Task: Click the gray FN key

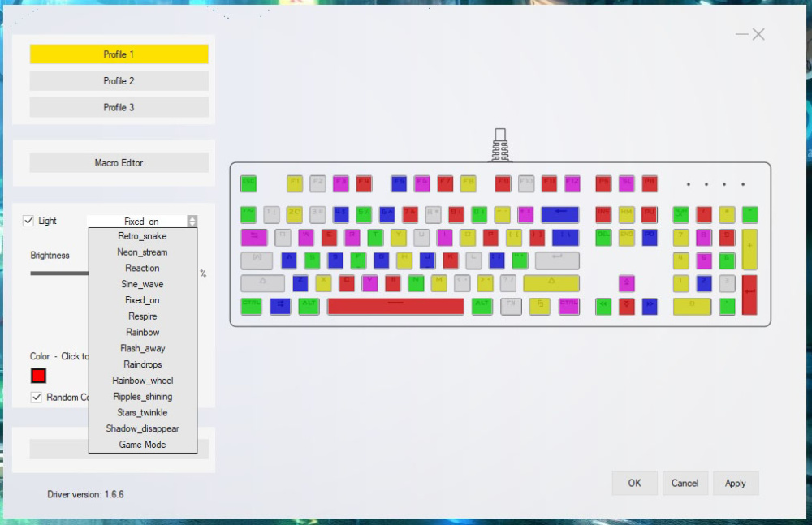Action: pos(511,307)
